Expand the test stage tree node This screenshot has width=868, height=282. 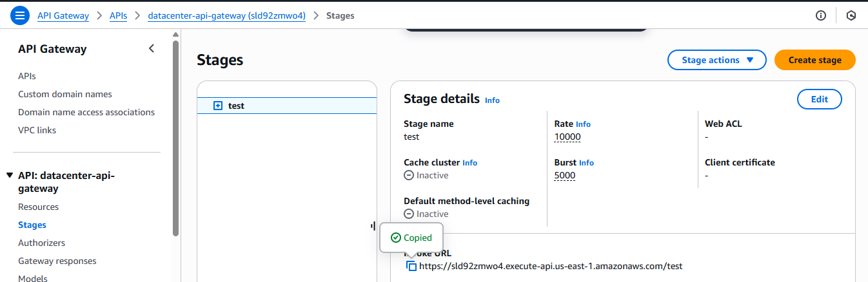click(x=218, y=106)
